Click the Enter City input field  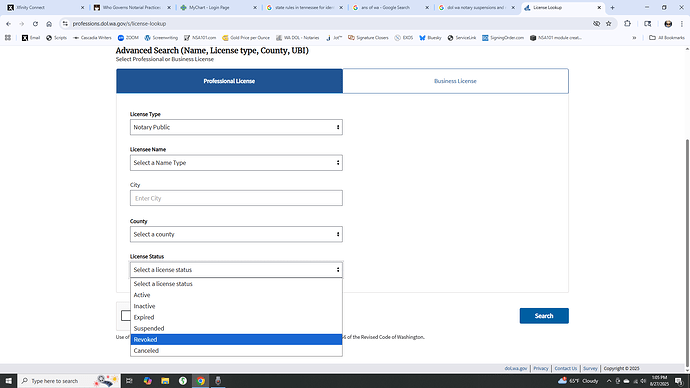(236, 198)
